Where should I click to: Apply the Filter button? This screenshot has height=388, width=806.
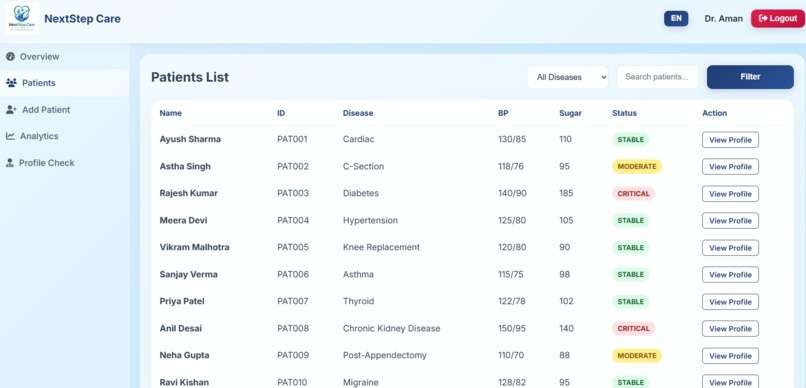[750, 77]
